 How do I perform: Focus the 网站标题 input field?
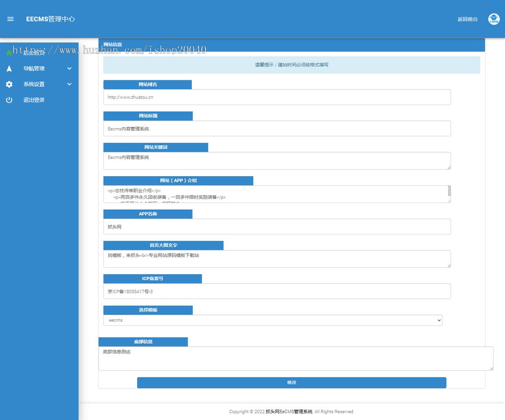point(277,129)
